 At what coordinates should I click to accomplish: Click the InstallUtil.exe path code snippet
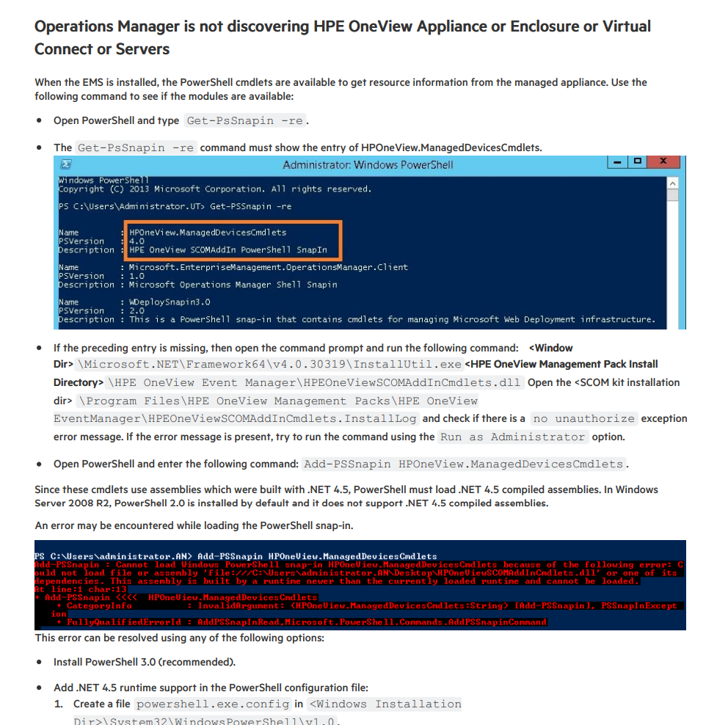(x=269, y=365)
